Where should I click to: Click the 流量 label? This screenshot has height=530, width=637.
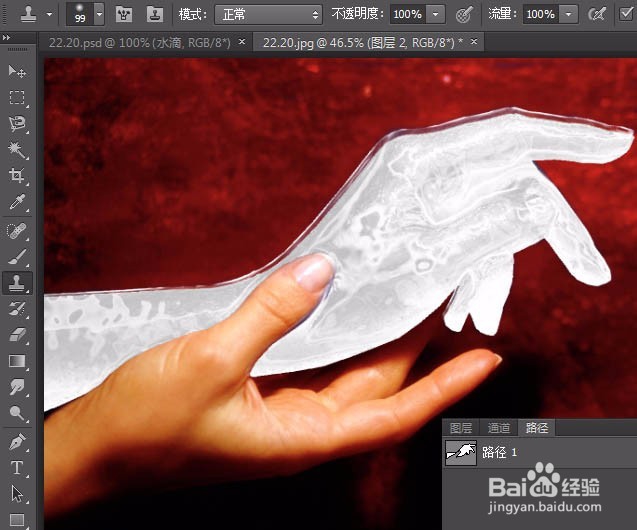point(503,15)
